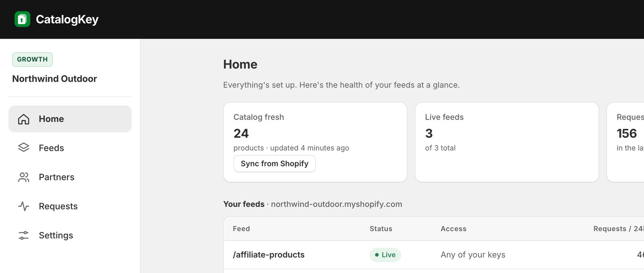Screen dimensions: 644x273
Task: Click the Feed column header
Action: click(242, 229)
